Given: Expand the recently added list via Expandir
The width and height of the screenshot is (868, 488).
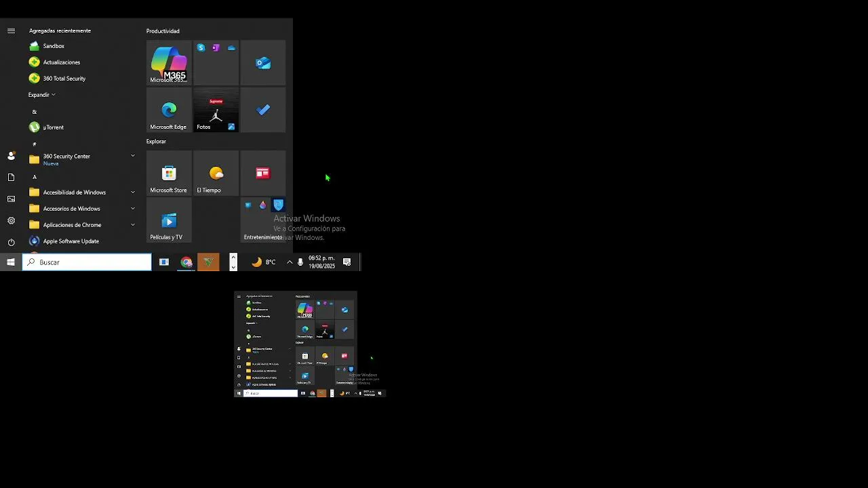Looking at the screenshot, I should point(42,95).
